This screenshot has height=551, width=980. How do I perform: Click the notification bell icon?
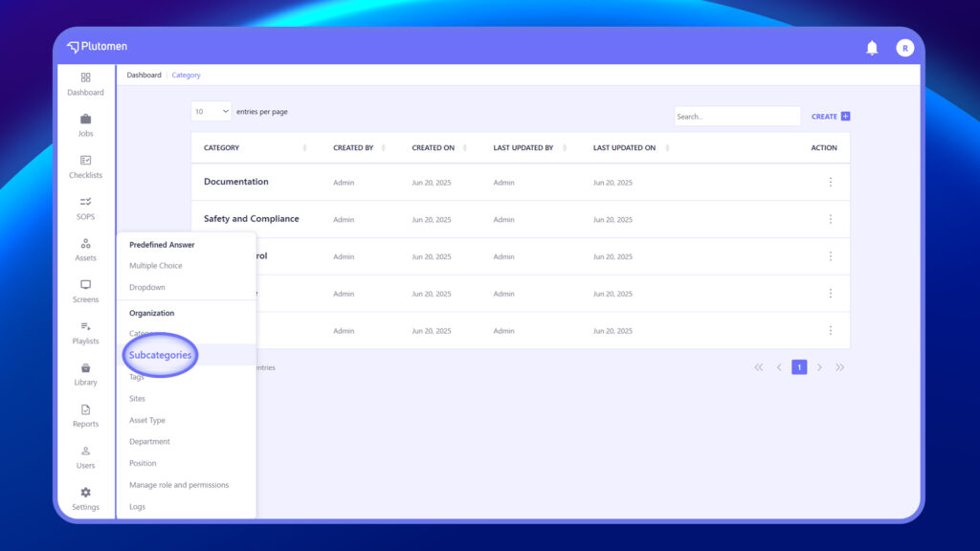872,48
